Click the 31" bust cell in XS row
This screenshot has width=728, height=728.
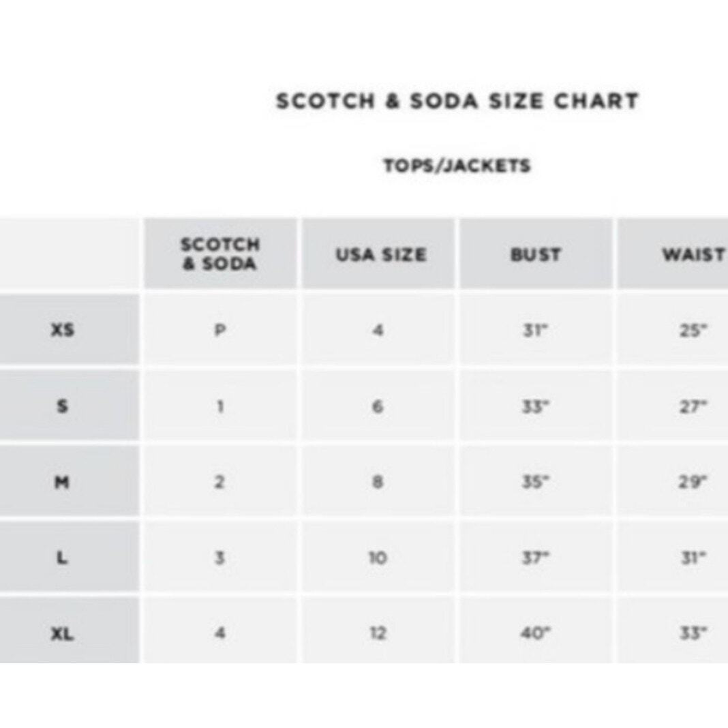[x=536, y=330]
